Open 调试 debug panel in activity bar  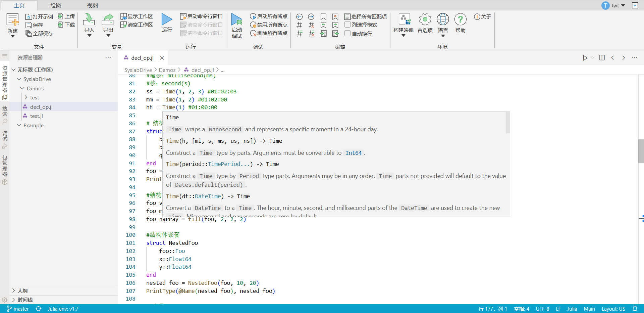pos(5,140)
